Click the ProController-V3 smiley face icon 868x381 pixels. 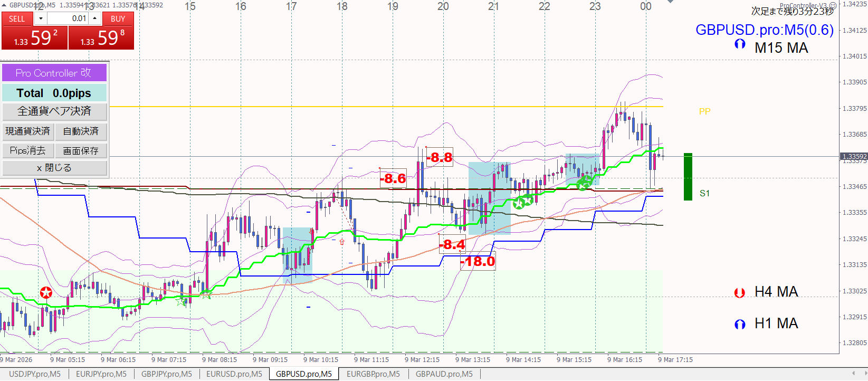click(x=833, y=6)
